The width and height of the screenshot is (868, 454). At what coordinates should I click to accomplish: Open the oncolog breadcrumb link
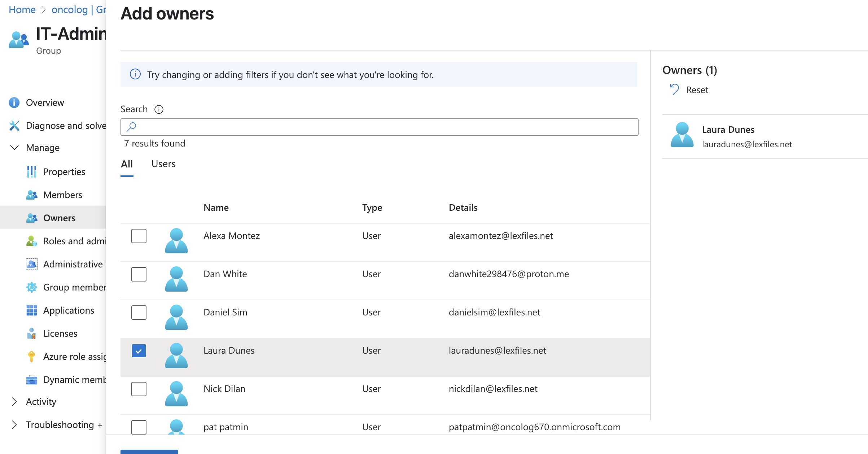click(x=79, y=10)
